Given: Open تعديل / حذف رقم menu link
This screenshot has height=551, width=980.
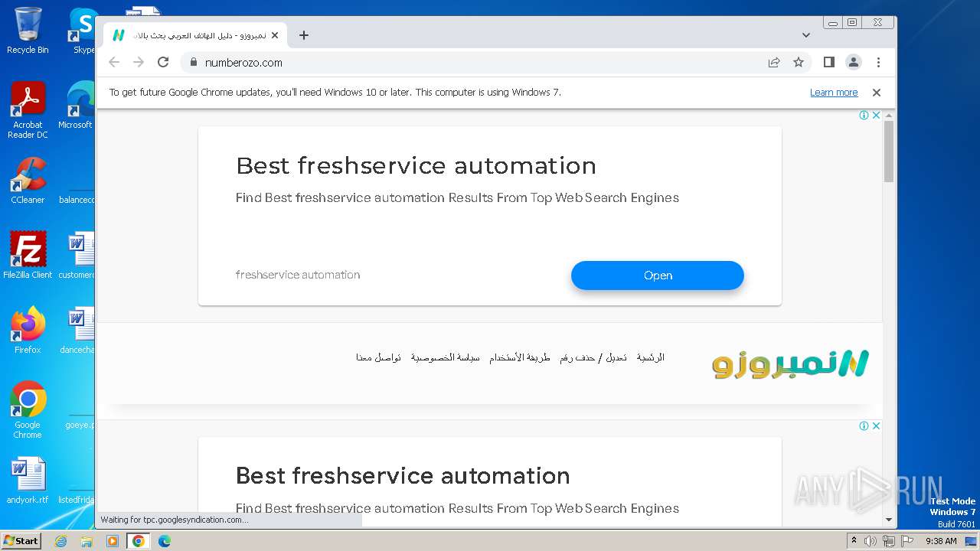Looking at the screenshot, I should click(593, 357).
